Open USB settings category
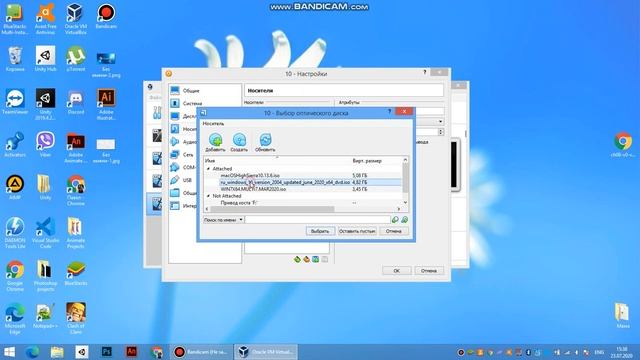 coord(187,180)
